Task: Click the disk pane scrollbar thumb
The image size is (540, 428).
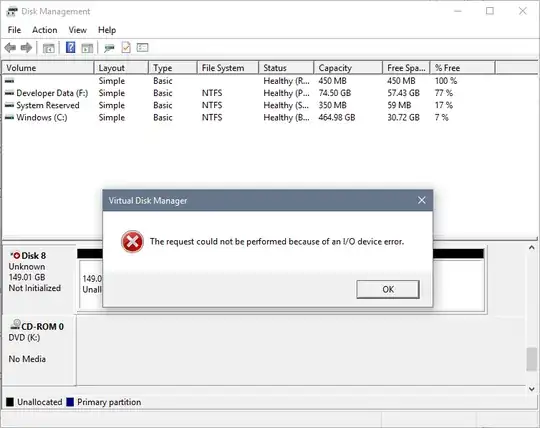Action: (x=532, y=359)
